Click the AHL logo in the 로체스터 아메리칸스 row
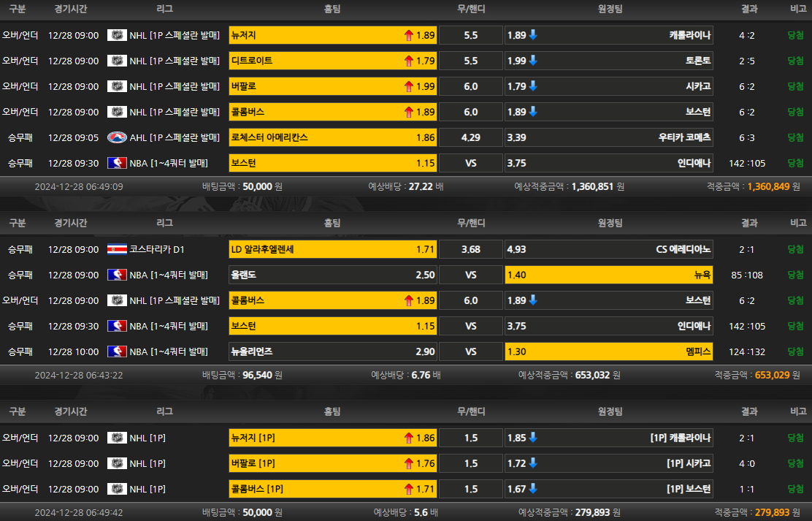This screenshot has width=812, height=521. 117,137
